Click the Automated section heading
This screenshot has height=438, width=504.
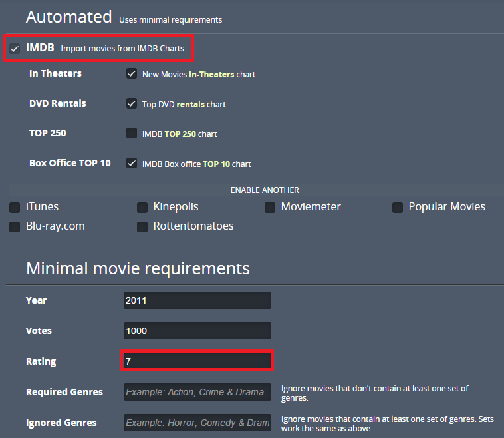tap(68, 17)
